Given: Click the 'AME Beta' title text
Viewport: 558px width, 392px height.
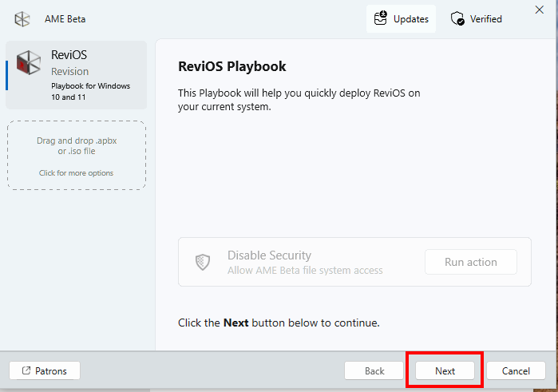Looking at the screenshot, I should point(65,19).
